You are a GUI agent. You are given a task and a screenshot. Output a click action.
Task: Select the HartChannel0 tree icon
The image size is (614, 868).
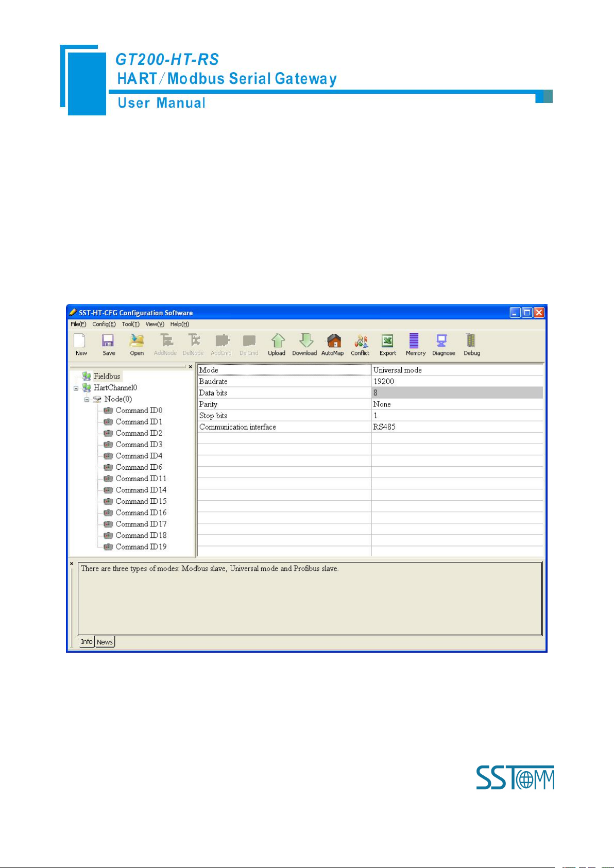pyautogui.click(x=87, y=388)
